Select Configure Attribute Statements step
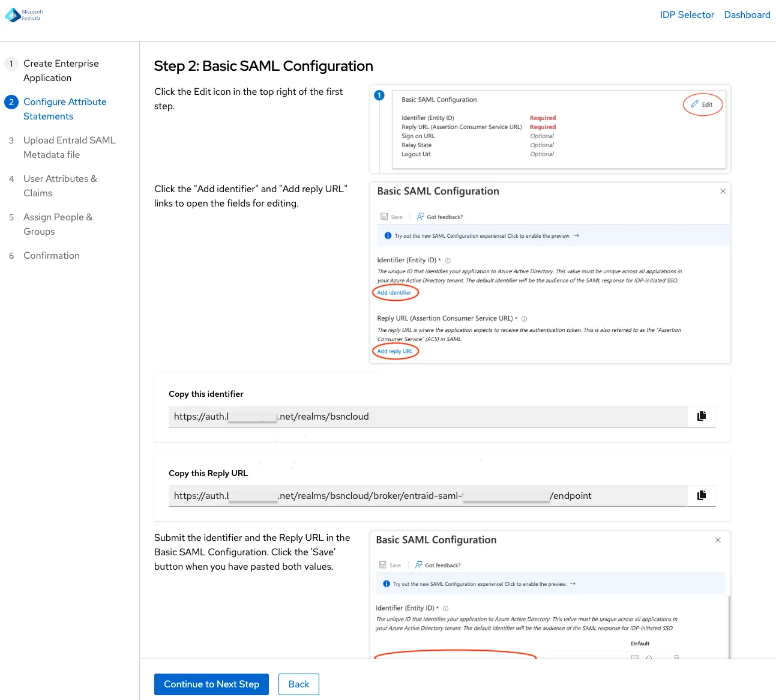The height and width of the screenshot is (700, 776). [64, 109]
